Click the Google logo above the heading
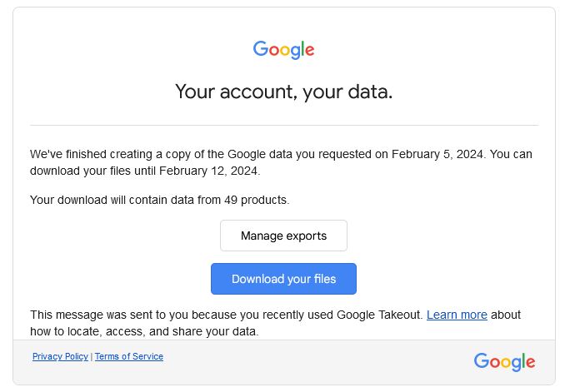 (283, 50)
